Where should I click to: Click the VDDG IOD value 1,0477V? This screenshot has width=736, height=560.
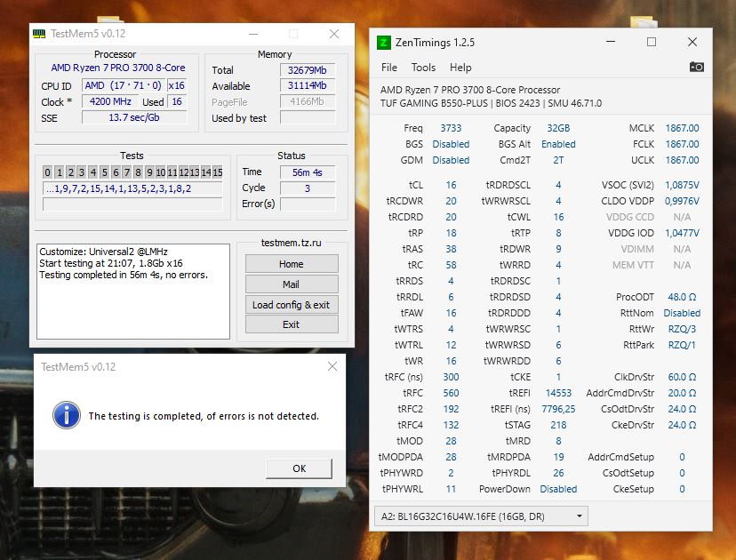[682, 233]
